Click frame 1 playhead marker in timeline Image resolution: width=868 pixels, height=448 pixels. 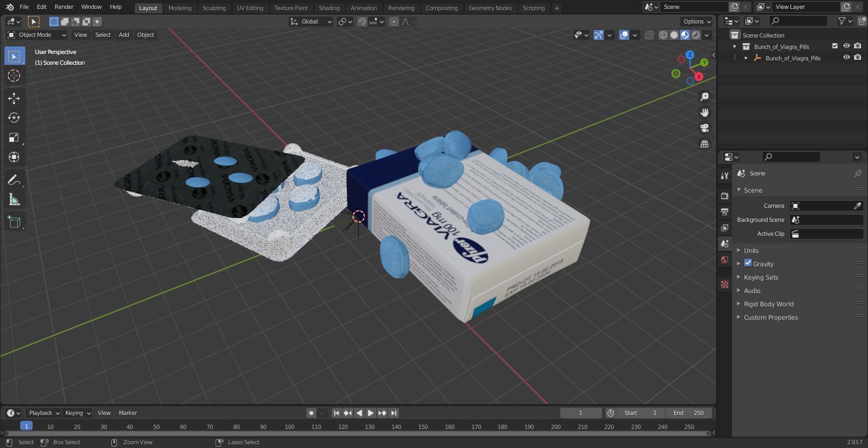(x=26, y=426)
